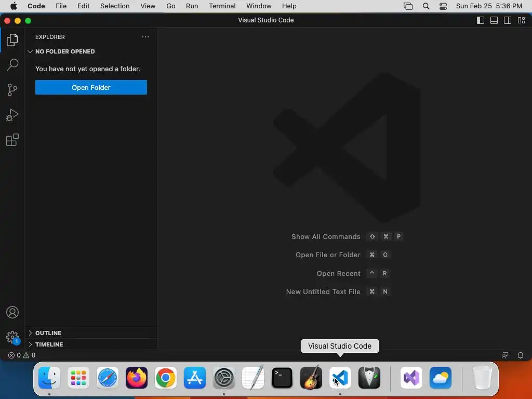
Task: Open Terminal from the Dock
Action: pos(282,378)
